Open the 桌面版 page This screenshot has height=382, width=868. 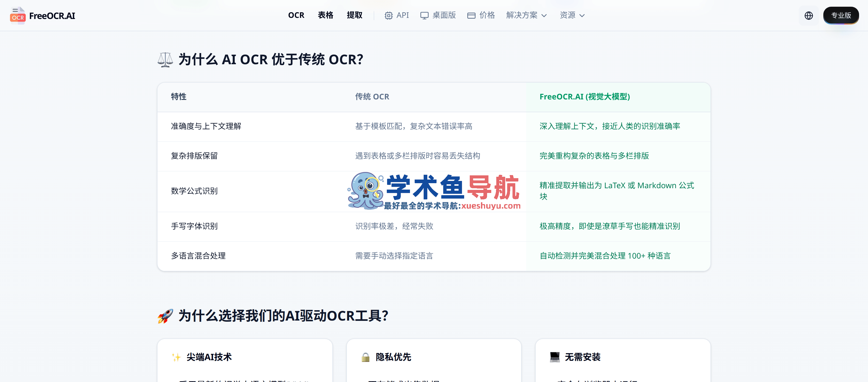pyautogui.click(x=444, y=15)
